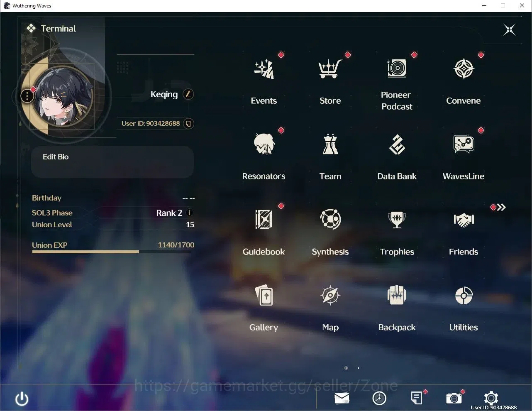Image resolution: width=532 pixels, height=411 pixels.
Task: Open the Friends handshake icon
Action: tap(464, 220)
